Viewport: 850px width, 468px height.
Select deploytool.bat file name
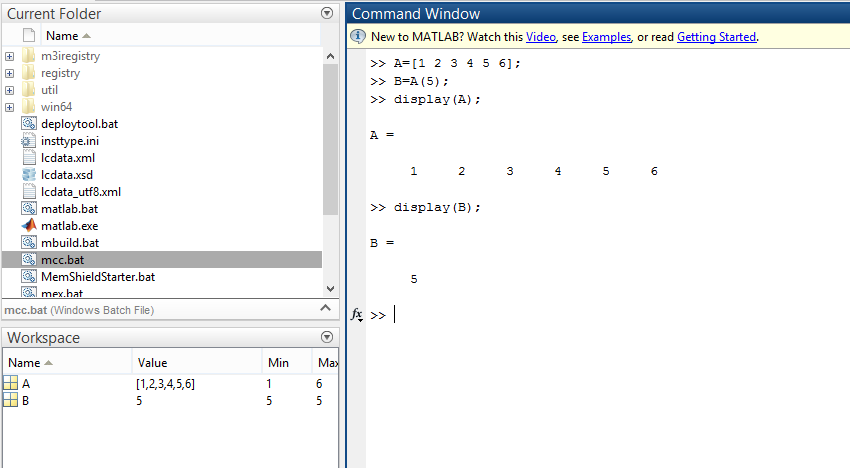tap(80, 124)
